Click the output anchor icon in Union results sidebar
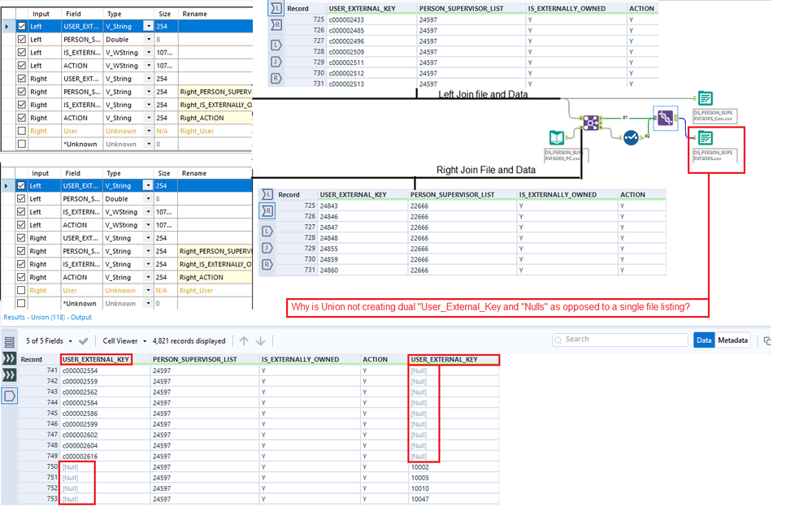The width and height of the screenshot is (812, 516). (9, 396)
